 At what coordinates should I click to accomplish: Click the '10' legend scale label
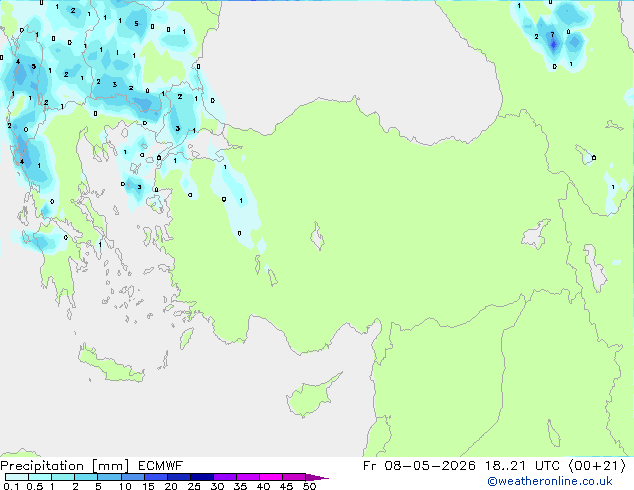coord(125,486)
